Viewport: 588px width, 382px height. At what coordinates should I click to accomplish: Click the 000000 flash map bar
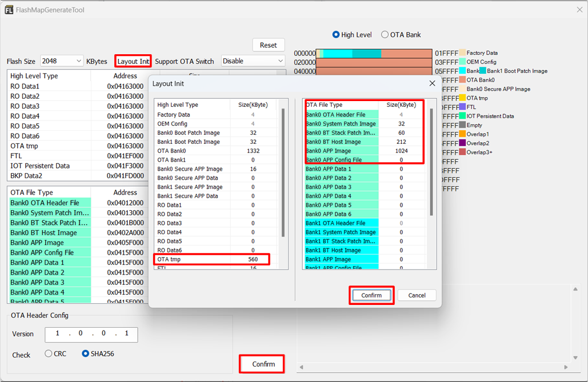374,53
